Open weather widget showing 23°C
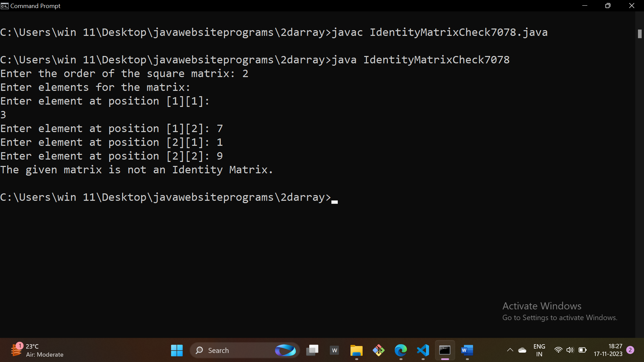Image resolution: width=644 pixels, height=362 pixels. 37,350
